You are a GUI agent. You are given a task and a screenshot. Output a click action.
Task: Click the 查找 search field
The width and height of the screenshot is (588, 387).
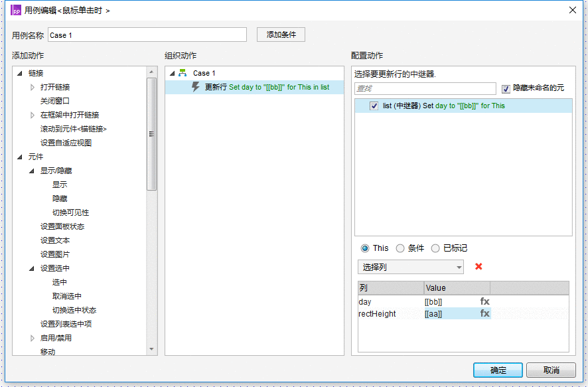(x=425, y=88)
